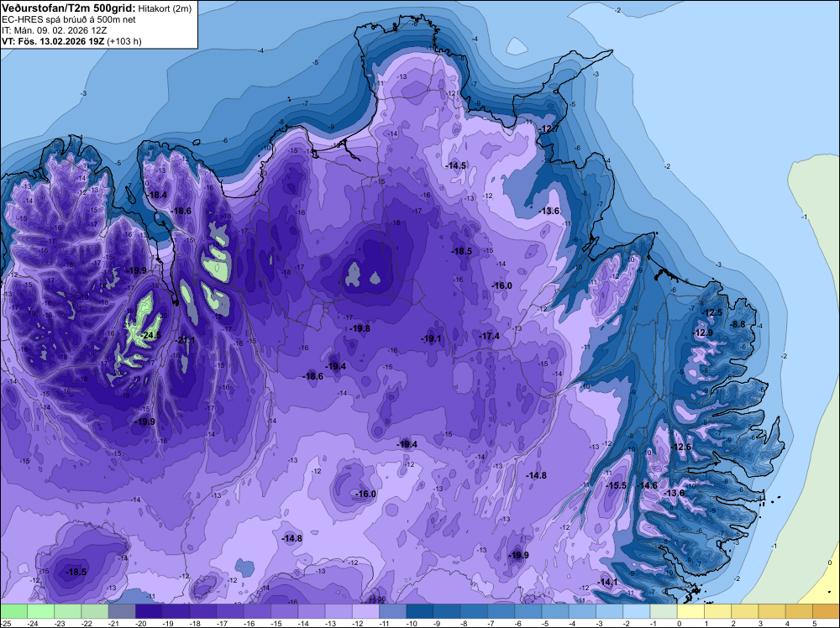Click the 'VT: Fös. 13.02.2026 19Z' valid time
The height and width of the screenshot is (628, 840).
point(53,41)
